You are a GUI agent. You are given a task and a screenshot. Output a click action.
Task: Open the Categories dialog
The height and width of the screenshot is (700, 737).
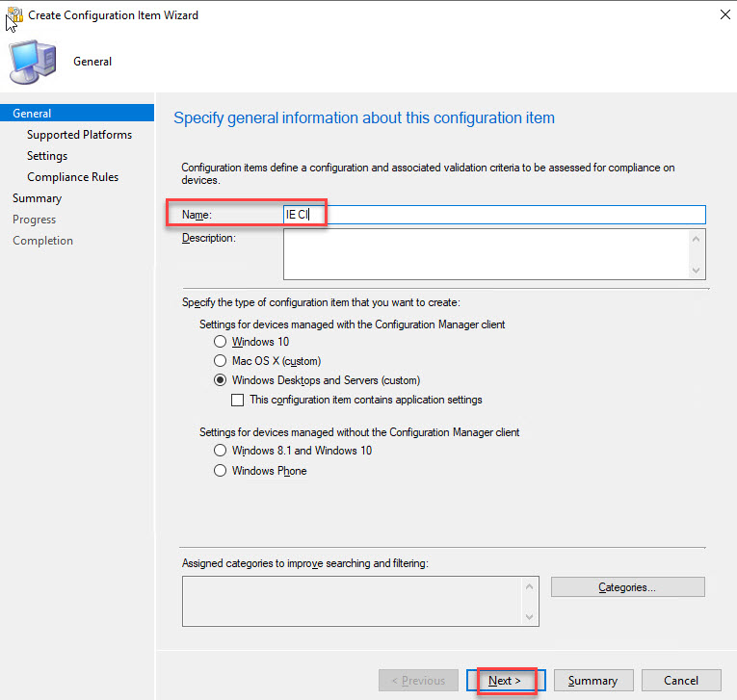pos(627,587)
